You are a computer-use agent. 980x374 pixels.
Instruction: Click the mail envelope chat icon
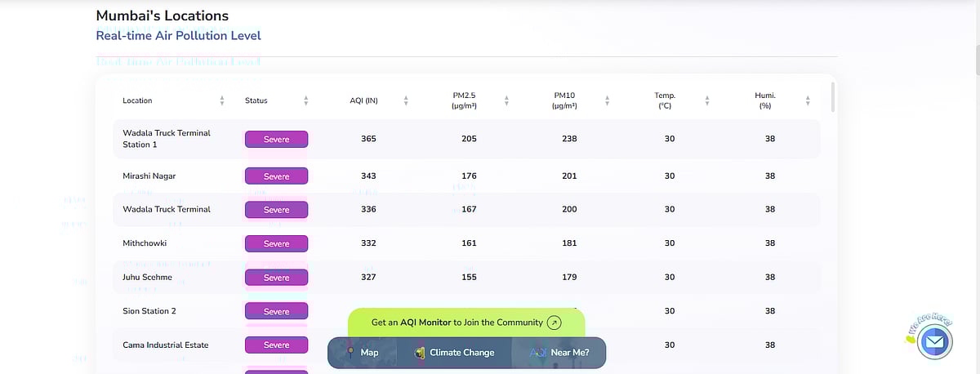[935, 341]
